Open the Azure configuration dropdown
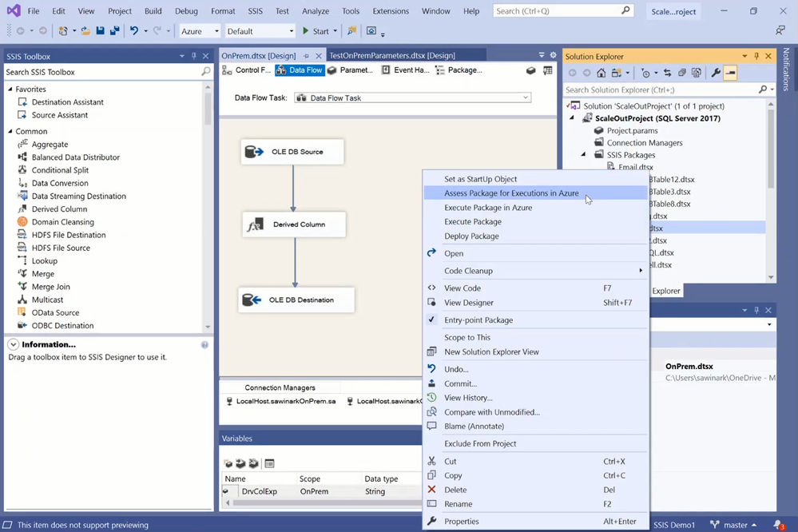798x532 pixels. 216,31
